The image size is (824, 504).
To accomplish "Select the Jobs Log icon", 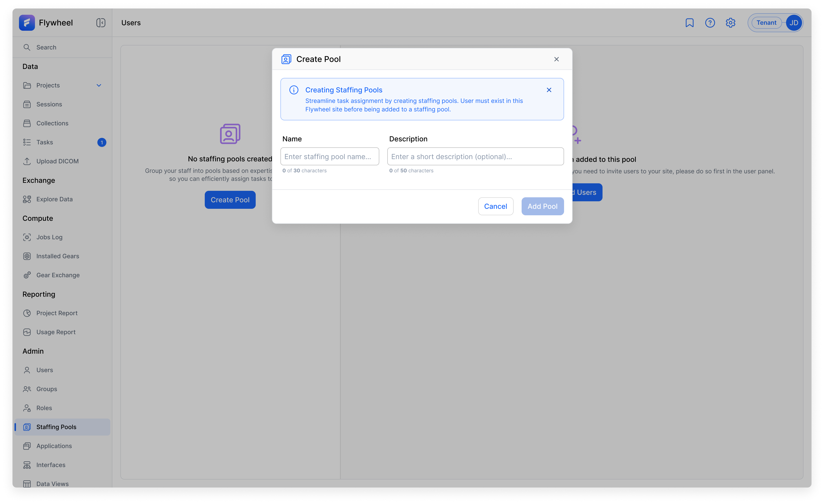I will point(27,237).
